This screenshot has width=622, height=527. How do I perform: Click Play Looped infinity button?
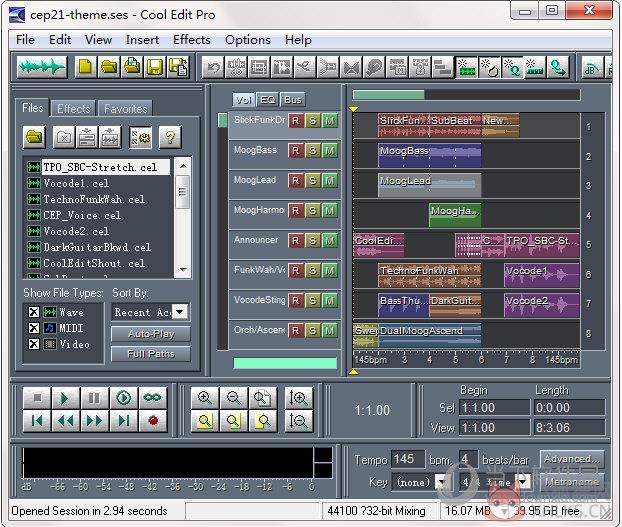click(x=152, y=397)
